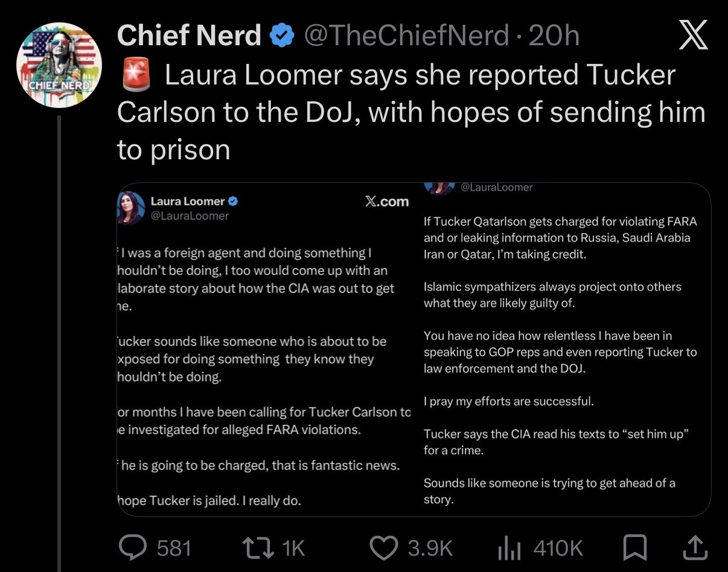This screenshot has width=728, height=572.
Task: Click the 1K repost count
Action: coord(293,548)
